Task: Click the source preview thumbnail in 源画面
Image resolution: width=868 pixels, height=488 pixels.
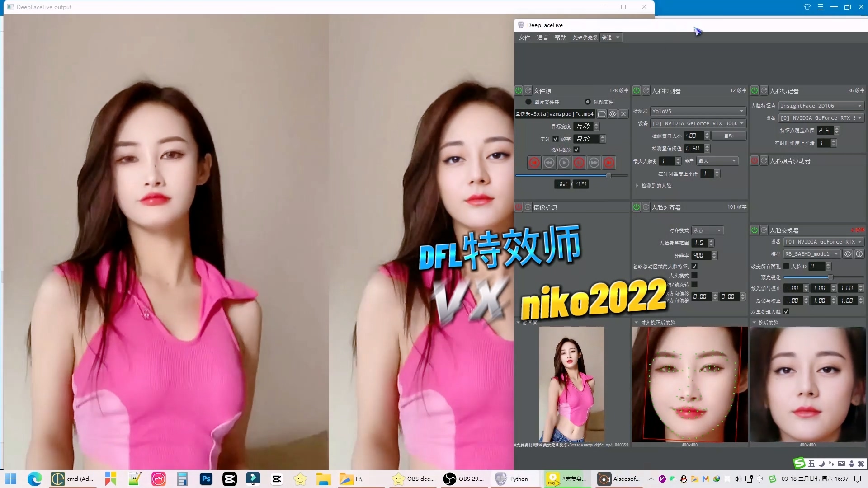Action: (571, 384)
